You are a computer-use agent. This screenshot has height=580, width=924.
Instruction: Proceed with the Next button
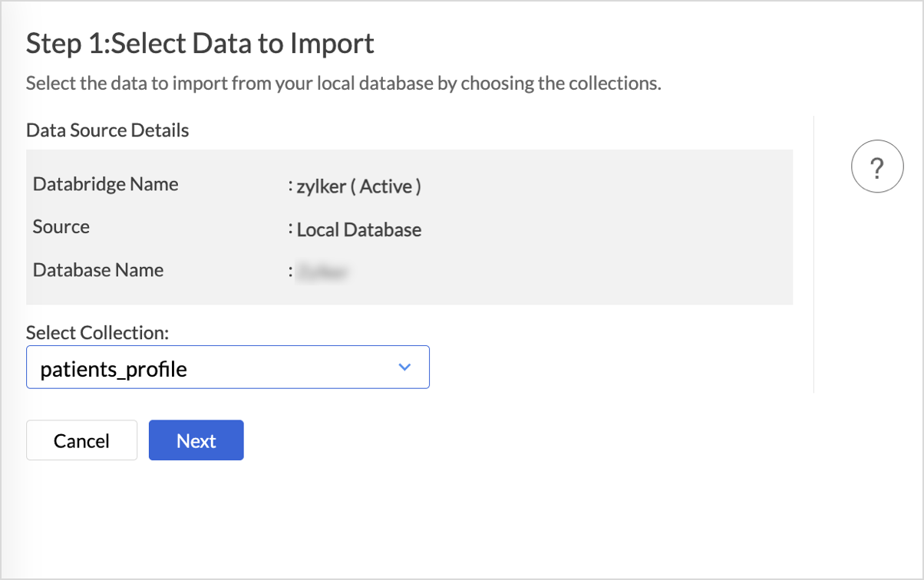tap(196, 440)
